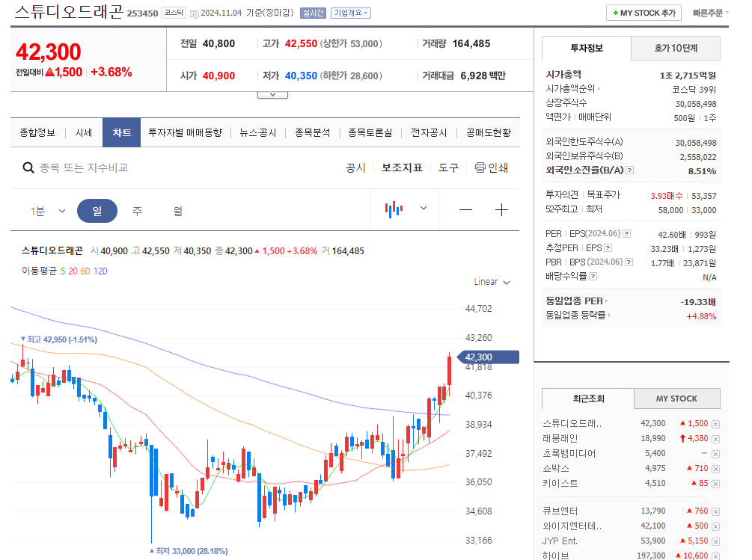Open the 도구 tools menu
Screen dimensions: 752x560
[x=448, y=167]
